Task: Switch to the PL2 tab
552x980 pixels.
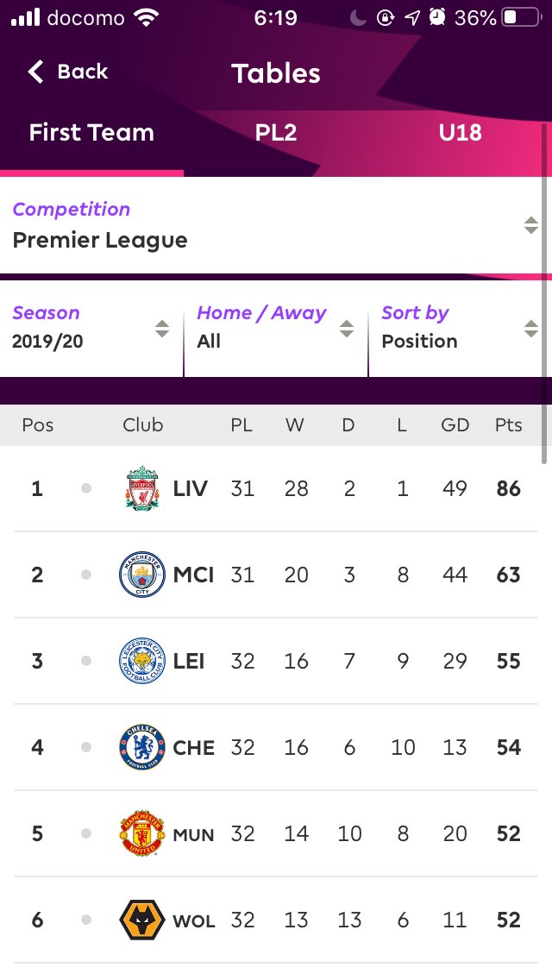Action: tap(276, 133)
